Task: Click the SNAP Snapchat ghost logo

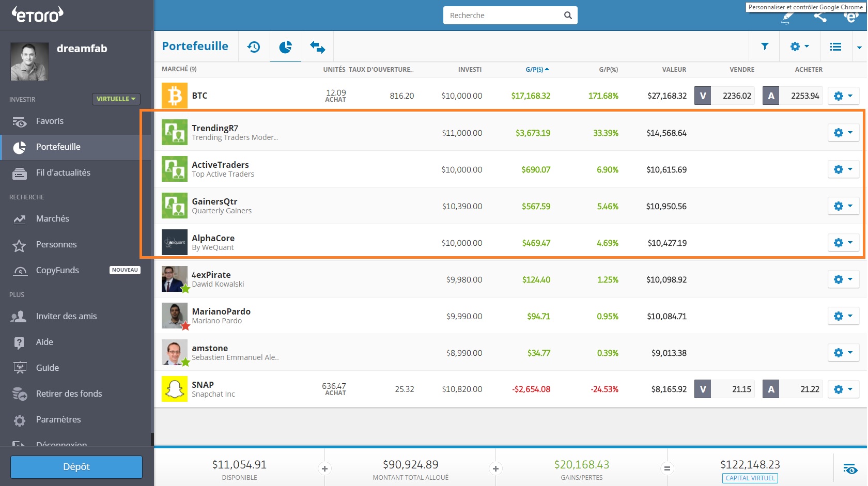Action: (x=175, y=389)
